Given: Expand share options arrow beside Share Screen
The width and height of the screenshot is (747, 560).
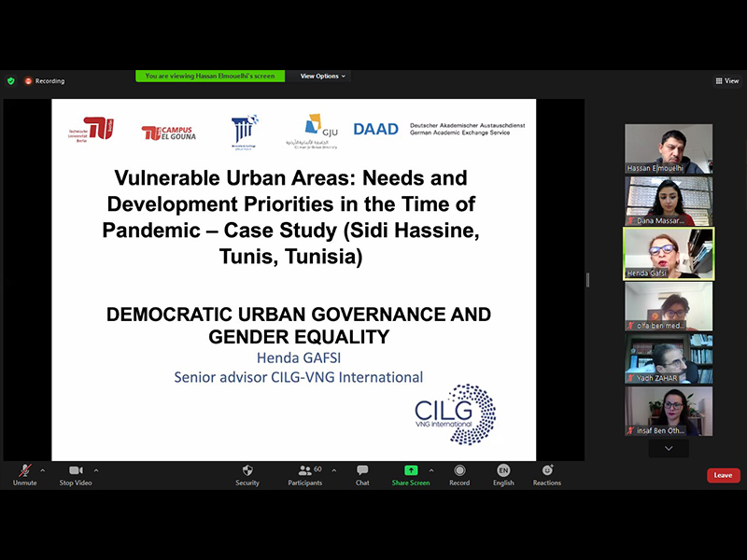Looking at the screenshot, I should 430,470.
